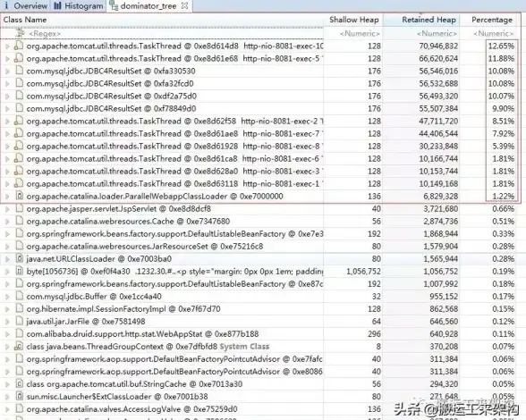Screen dimensions: 526x420
Task: Click class loader icon of ParallelWebappClassLoader row
Action: pyautogui.click(x=20, y=196)
